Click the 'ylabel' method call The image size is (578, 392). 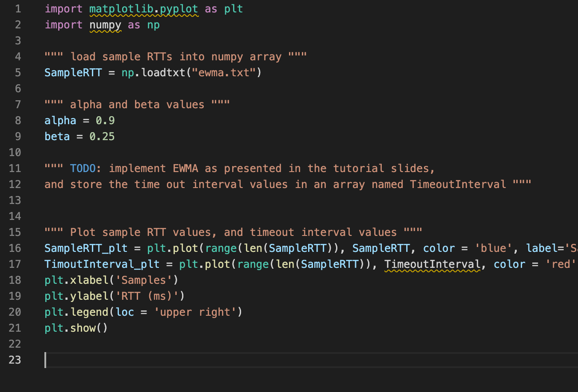(x=89, y=296)
